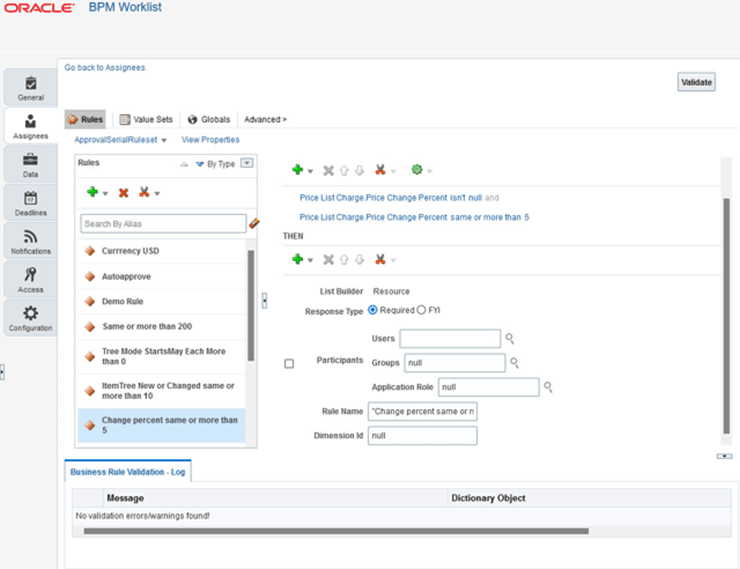Click the Validate button
This screenshot has width=740, height=569.
[697, 82]
